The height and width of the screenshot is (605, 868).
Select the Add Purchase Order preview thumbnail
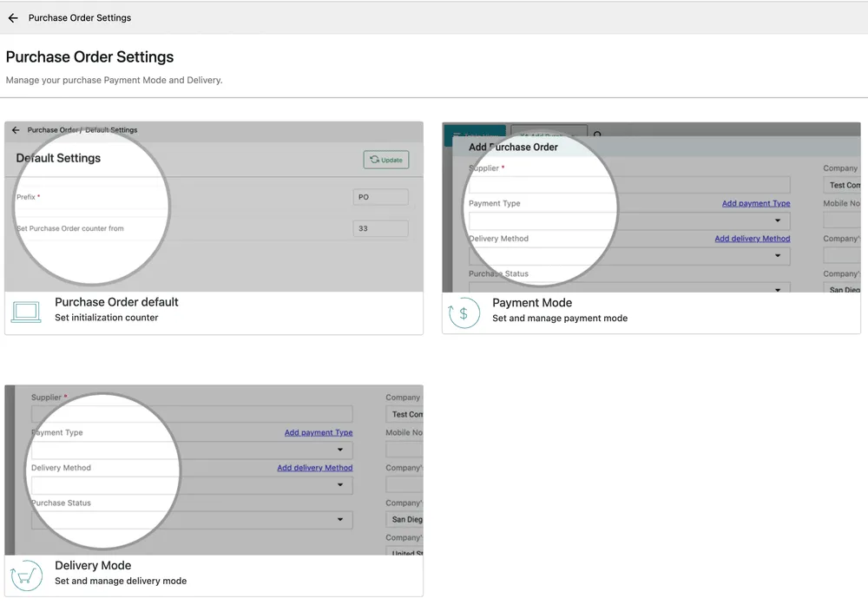(651, 207)
